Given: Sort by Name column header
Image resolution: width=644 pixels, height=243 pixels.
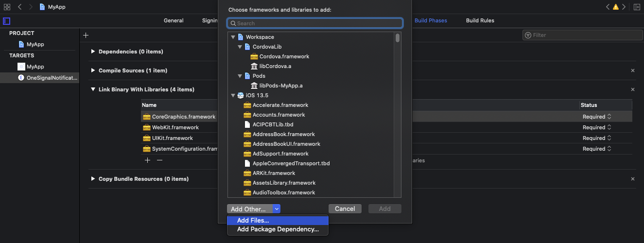Looking at the screenshot, I should coord(149,105).
